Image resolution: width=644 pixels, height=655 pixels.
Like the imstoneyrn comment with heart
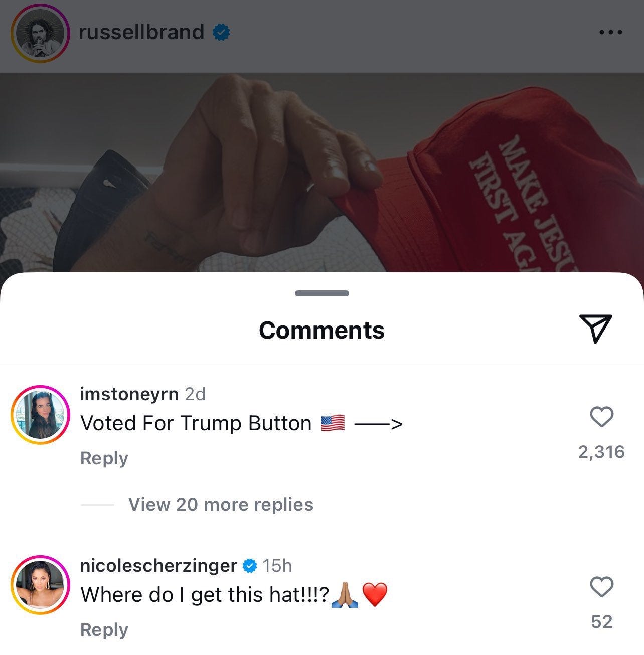coord(601,417)
